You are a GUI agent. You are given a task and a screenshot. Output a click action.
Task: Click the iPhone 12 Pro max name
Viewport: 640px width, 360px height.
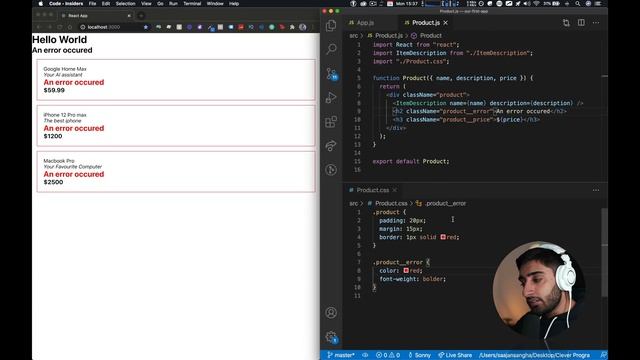(65, 115)
